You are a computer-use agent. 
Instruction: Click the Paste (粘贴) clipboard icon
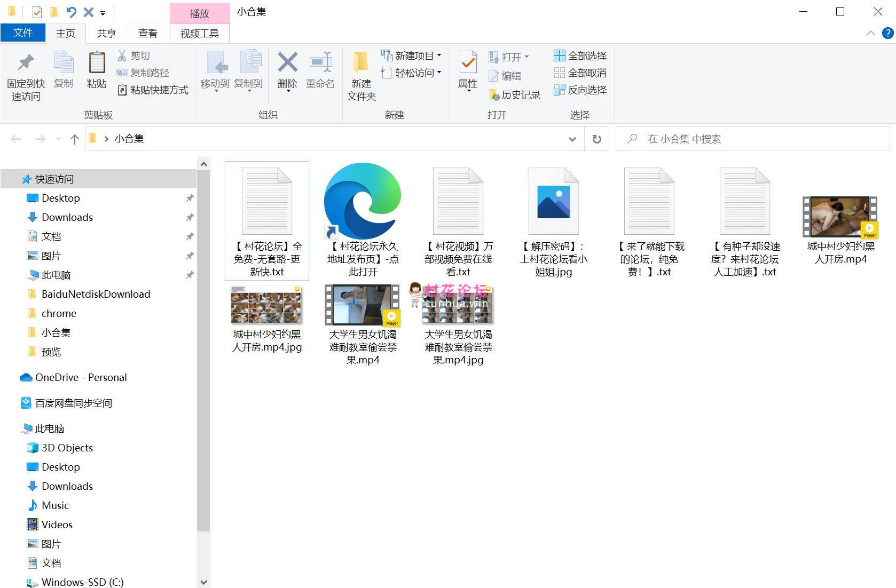[x=97, y=63]
